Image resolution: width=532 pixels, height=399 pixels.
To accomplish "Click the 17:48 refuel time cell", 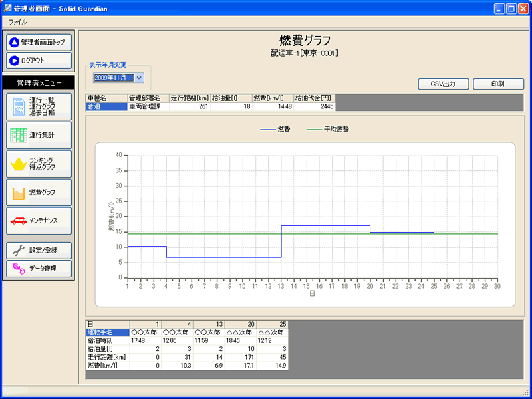I will pos(145,340).
